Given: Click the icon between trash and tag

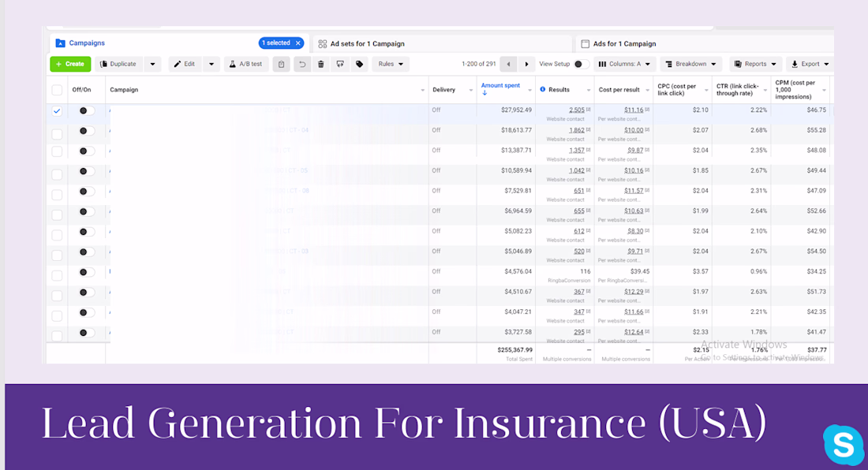Looking at the screenshot, I should tap(340, 64).
